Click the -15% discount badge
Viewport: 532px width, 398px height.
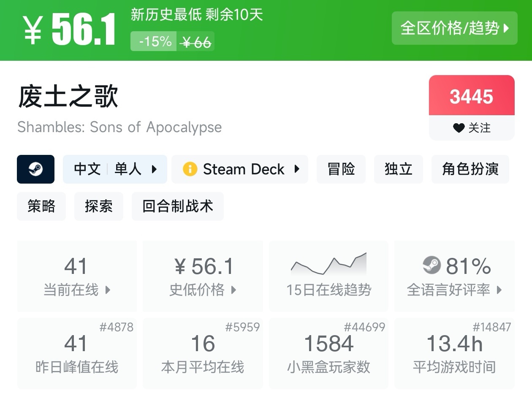[x=154, y=42]
